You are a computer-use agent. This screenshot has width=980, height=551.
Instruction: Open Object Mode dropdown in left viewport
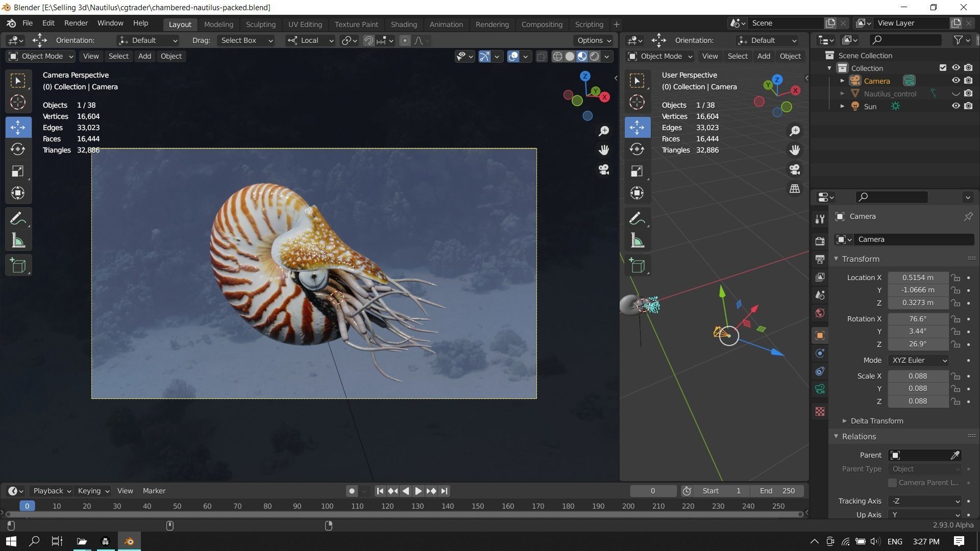(x=41, y=56)
